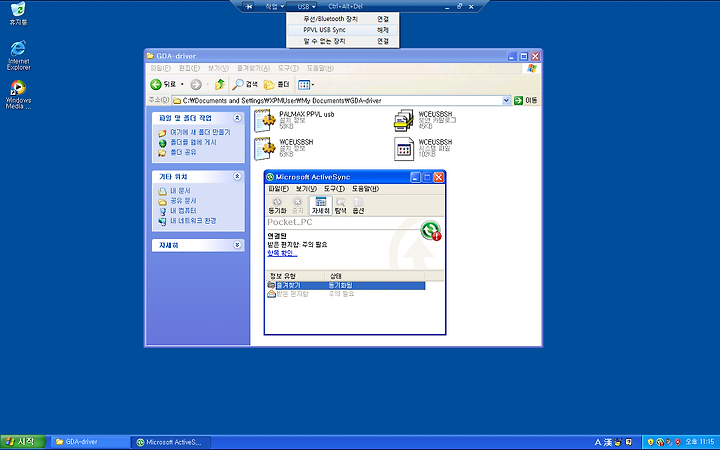Screen dimensions: 720x450
Task: Click the yellow security shield tray icon
Action: tap(650, 442)
